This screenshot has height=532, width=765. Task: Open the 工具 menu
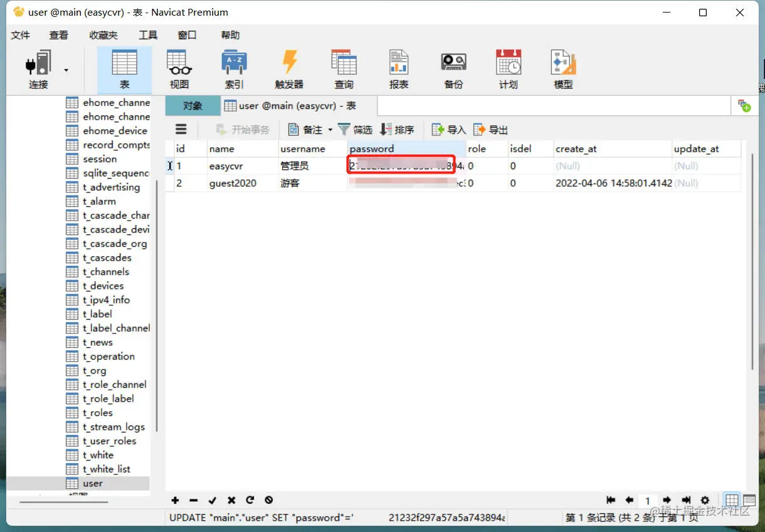pyautogui.click(x=148, y=35)
